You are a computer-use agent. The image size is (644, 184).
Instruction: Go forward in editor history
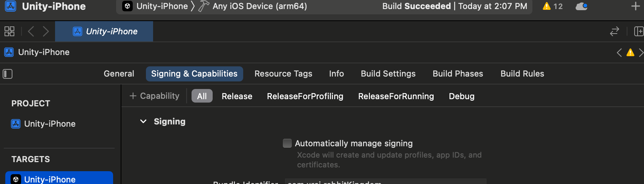click(x=46, y=31)
